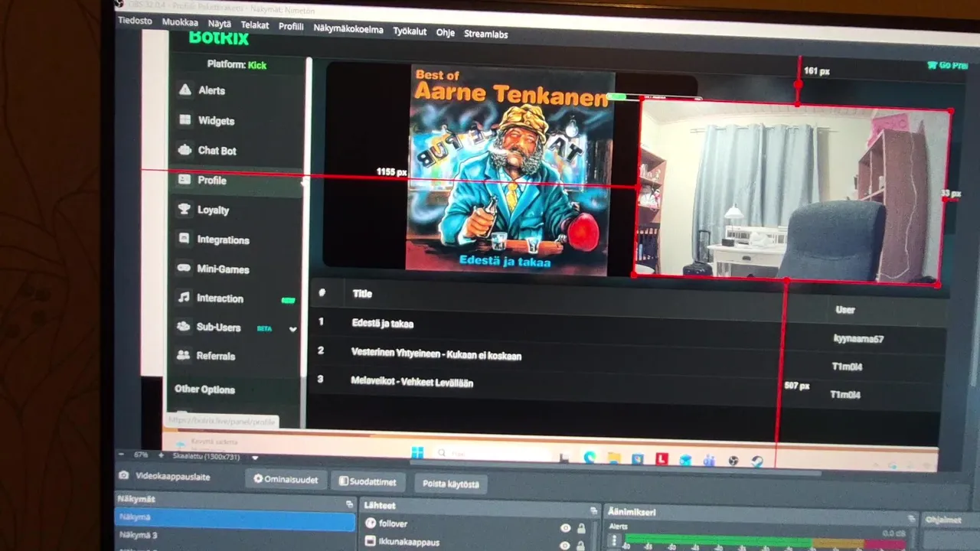Viewport: 980px width, 551px height.
Task: Open Alerts audio channel options menu
Action: click(613, 540)
